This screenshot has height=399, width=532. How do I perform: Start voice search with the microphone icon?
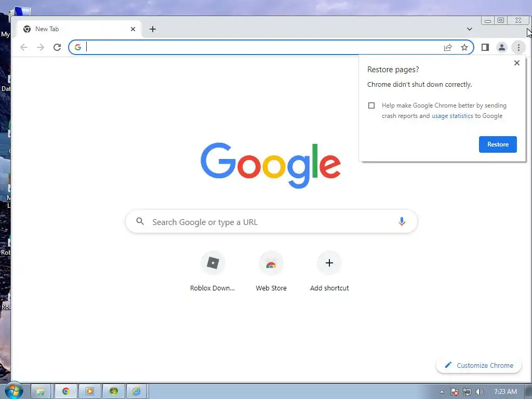click(402, 221)
